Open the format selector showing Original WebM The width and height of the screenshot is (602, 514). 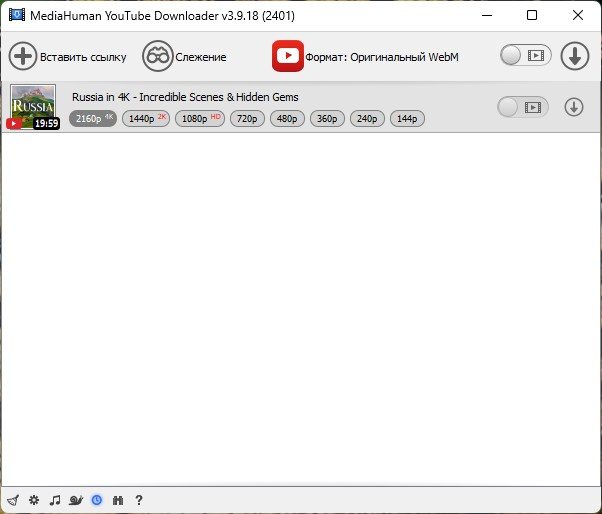365,57
